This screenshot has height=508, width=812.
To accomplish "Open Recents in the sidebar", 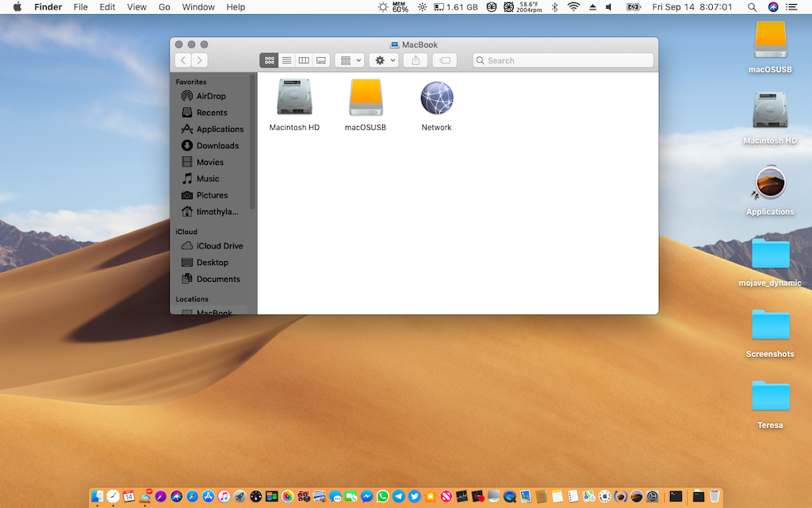I will click(x=213, y=113).
